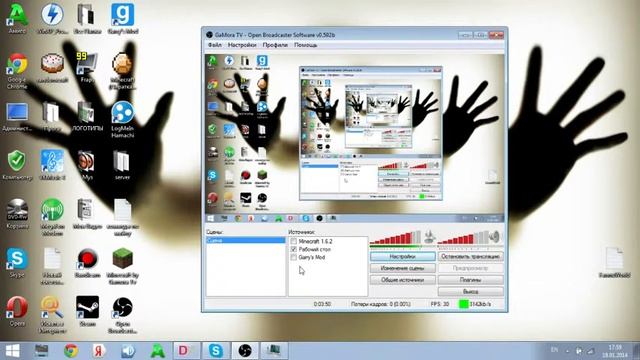This screenshot has height=360, width=640.
Task: Click the OBS stream preview area
Action: tap(354, 138)
